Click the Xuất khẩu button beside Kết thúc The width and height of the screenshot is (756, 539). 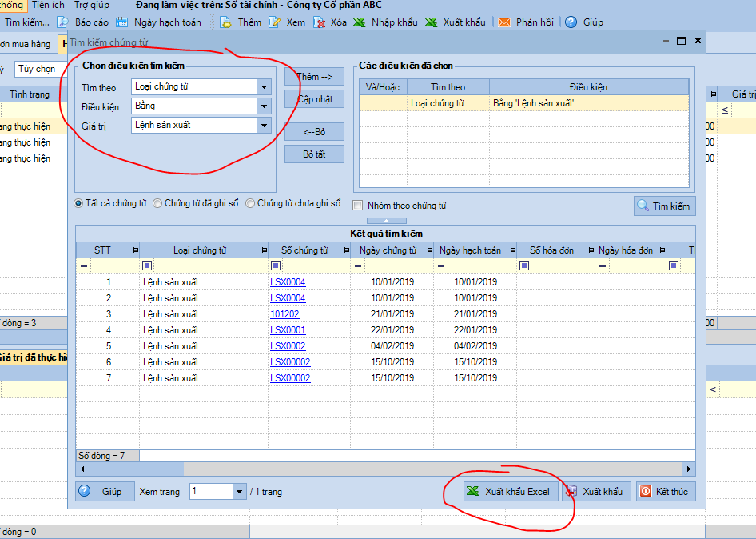tap(596, 492)
